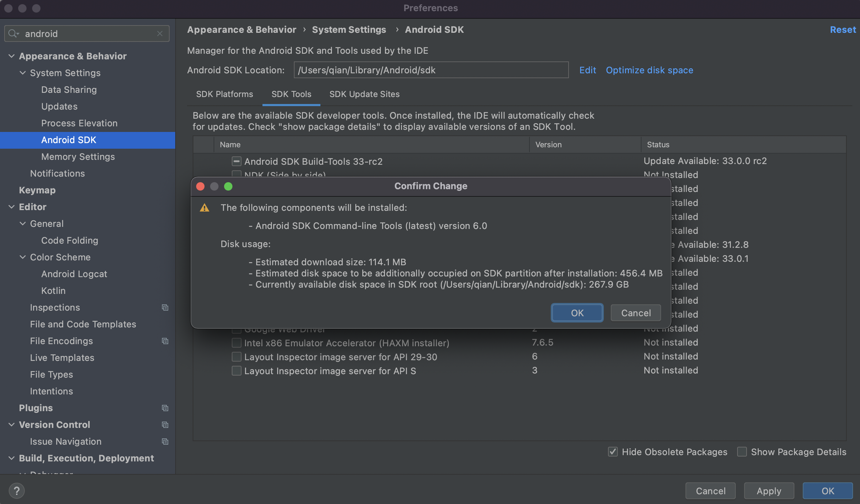Collapse the Version Control tree node

coord(12,425)
